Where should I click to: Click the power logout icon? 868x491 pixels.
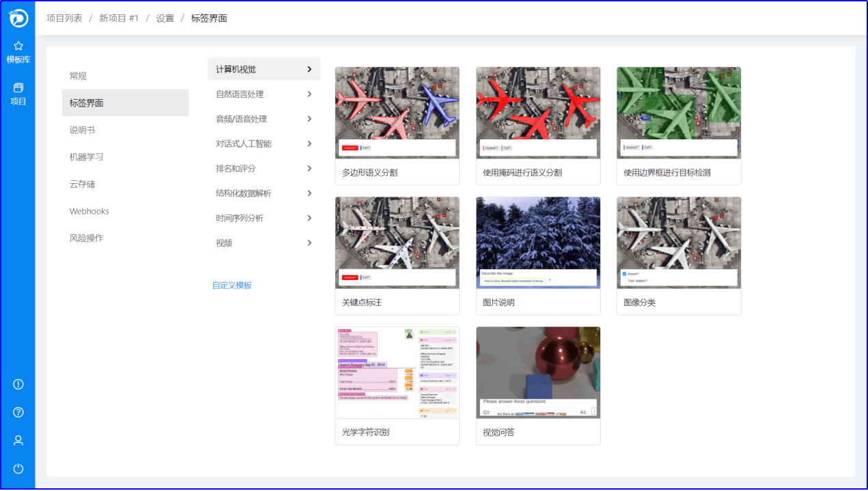click(18, 468)
